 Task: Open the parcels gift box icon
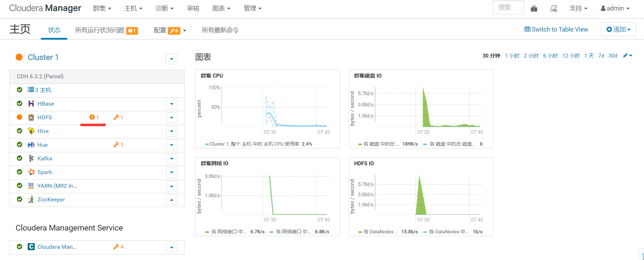pyautogui.click(x=534, y=8)
